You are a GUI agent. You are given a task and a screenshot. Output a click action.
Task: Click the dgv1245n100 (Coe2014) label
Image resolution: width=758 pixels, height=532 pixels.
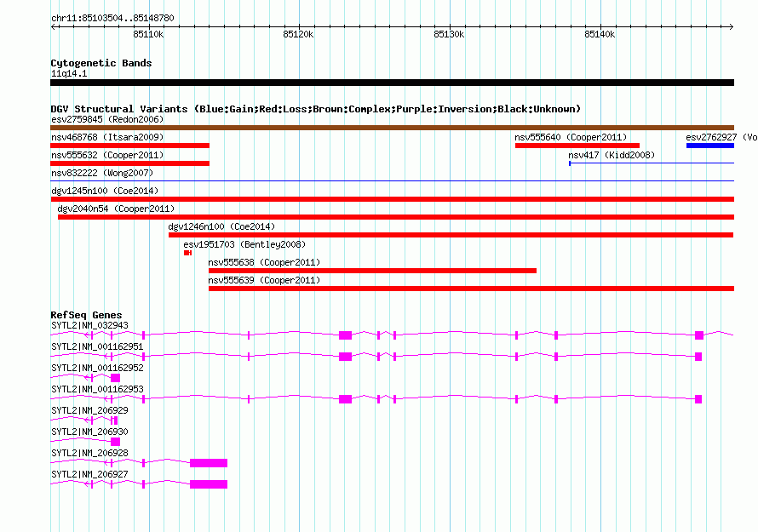click(x=105, y=191)
